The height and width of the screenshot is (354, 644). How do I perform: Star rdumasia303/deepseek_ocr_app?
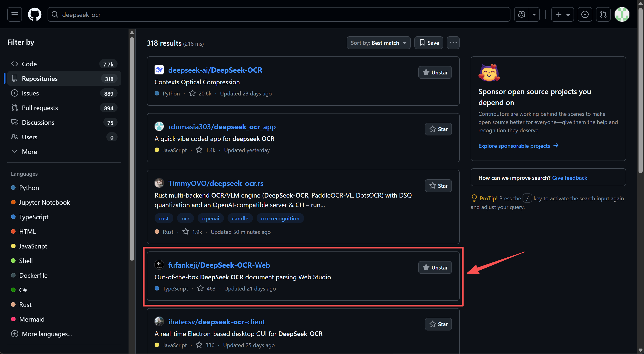(x=438, y=129)
